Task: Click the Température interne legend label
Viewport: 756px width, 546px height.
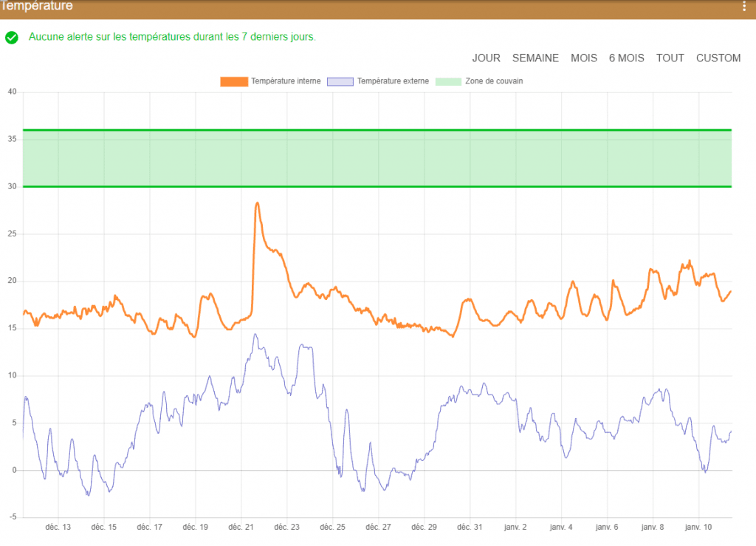Action: click(286, 81)
